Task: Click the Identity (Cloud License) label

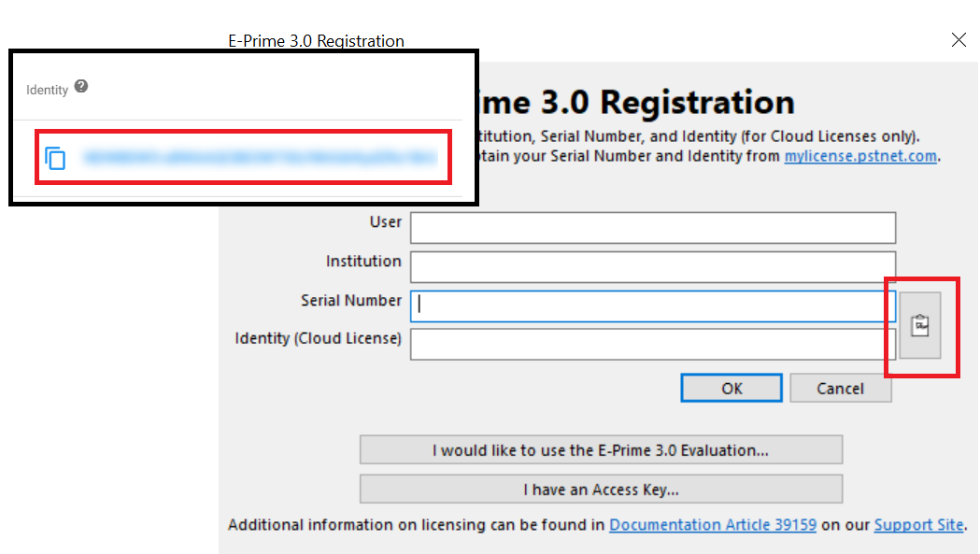Action: (x=319, y=338)
